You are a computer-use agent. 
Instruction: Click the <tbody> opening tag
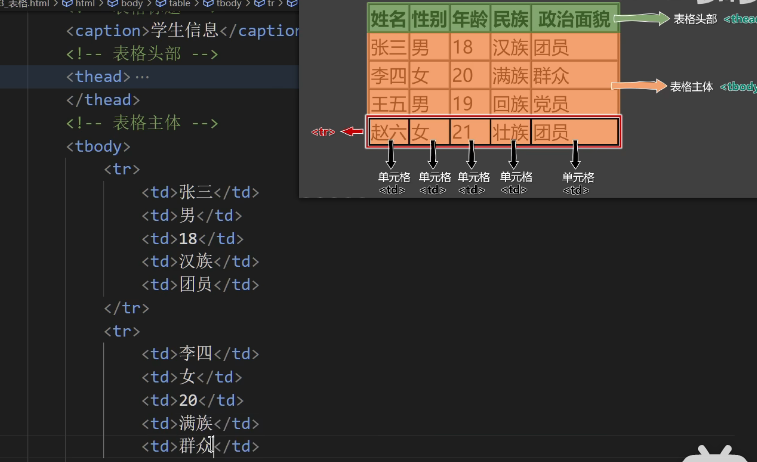point(98,146)
